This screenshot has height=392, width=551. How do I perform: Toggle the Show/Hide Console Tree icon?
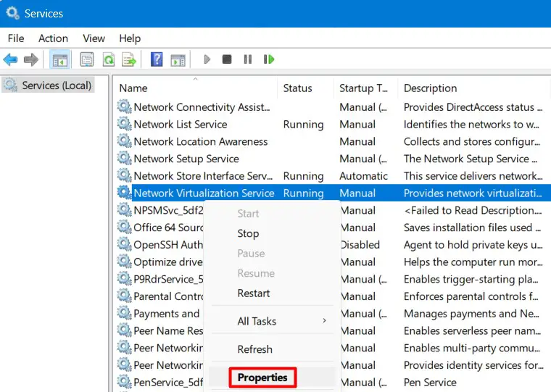tap(60, 59)
